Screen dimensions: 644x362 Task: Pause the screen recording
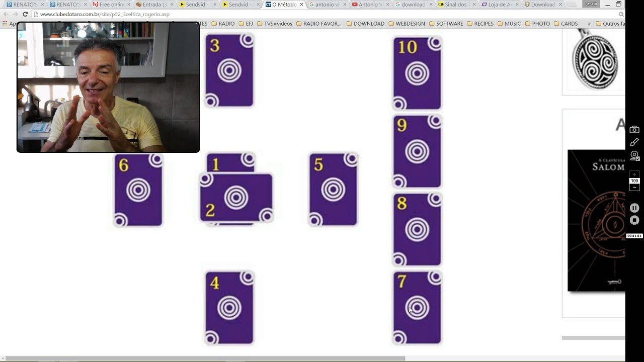(634, 208)
